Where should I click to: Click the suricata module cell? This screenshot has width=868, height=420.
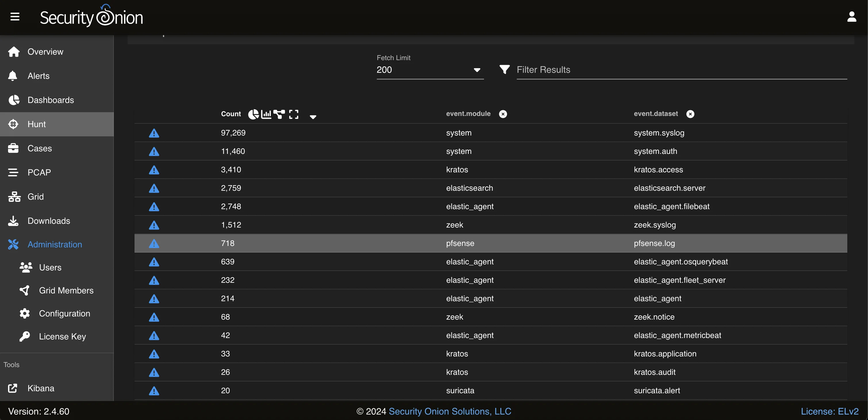click(460, 391)
